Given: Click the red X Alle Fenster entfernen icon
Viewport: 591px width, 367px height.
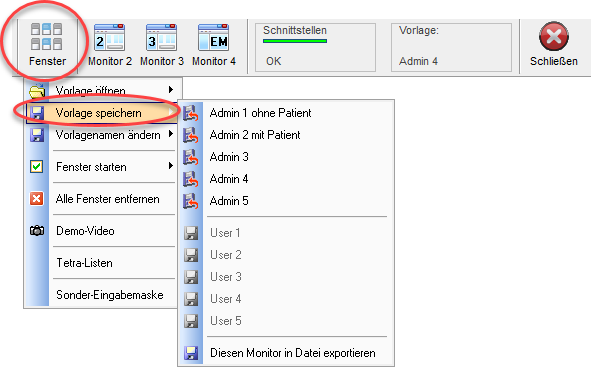Looking at the screenshot, I should (x=37, y=199).
